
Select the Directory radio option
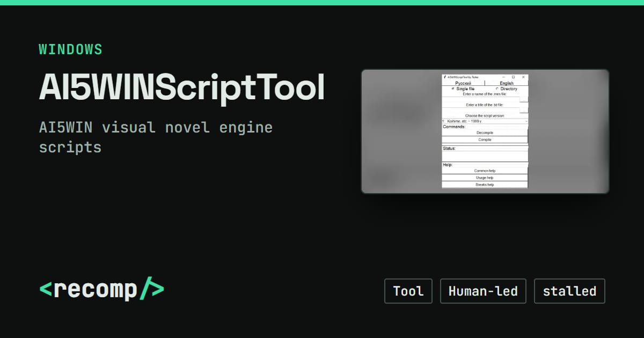[x=506, y=89]
